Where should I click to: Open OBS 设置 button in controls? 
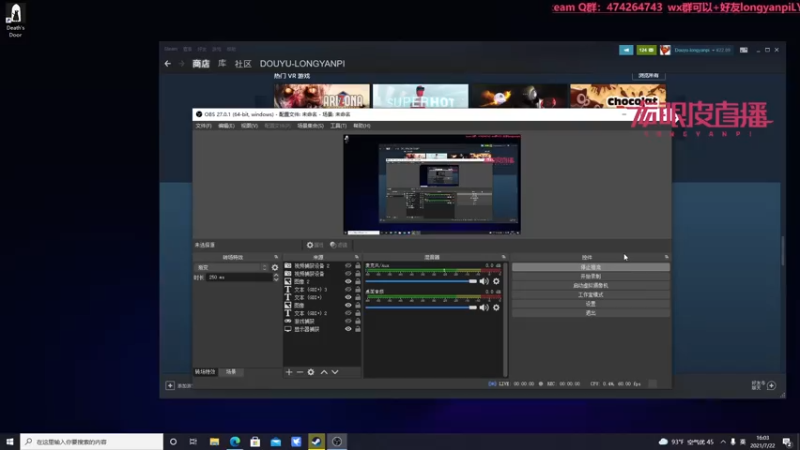pos(590,304)
